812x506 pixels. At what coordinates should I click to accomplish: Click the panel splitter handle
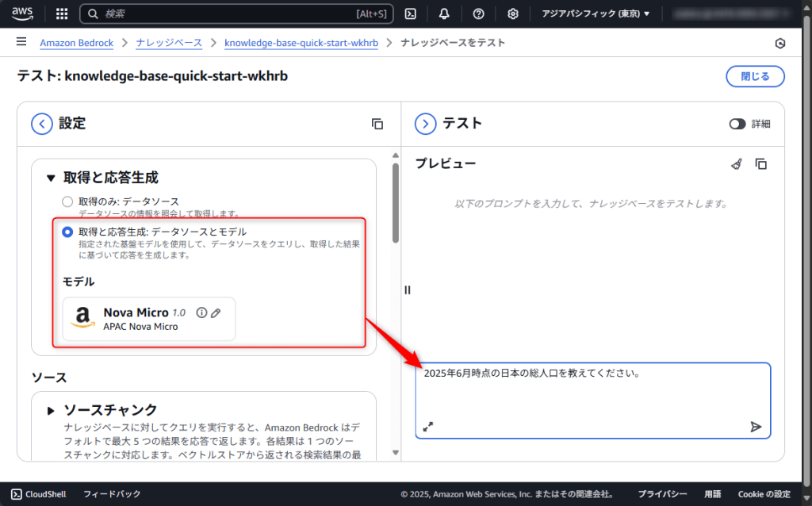click(x=408, y=290)
